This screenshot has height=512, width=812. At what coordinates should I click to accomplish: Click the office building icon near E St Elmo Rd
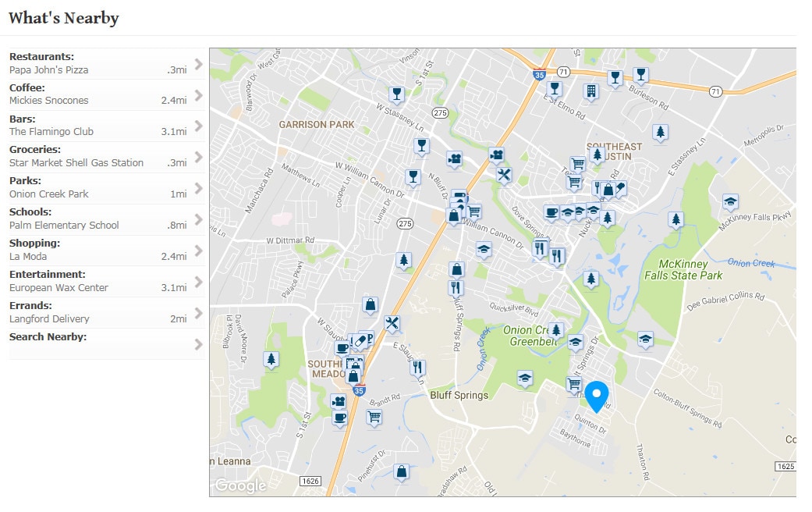tap(590, 91)
